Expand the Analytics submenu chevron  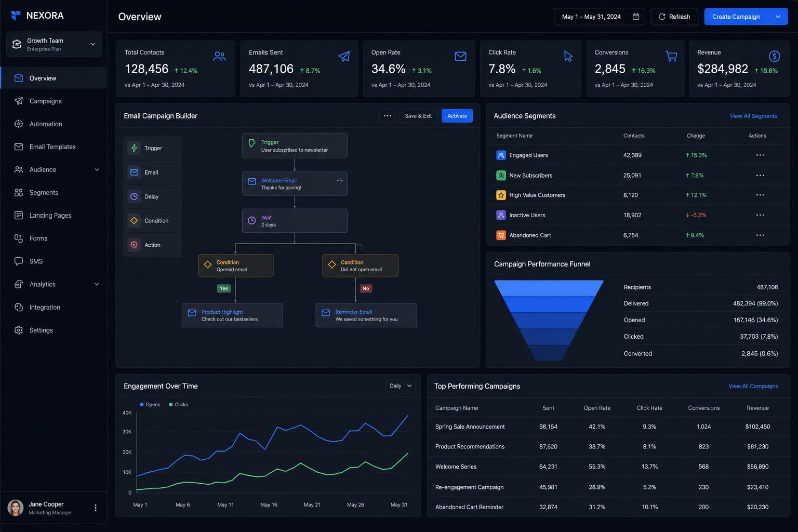tap(97, 284)
